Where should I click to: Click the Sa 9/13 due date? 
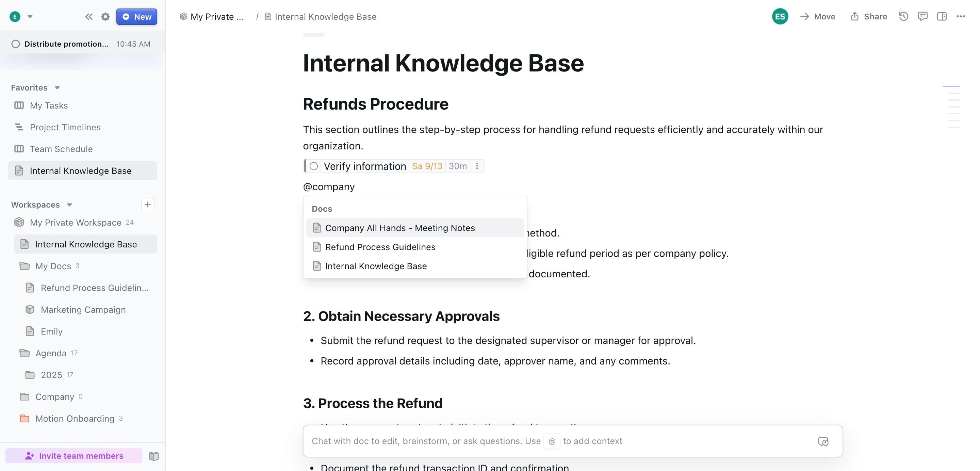pos(427,166)
